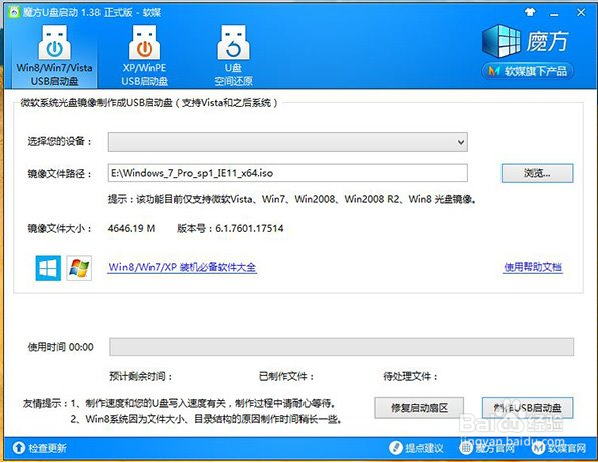Click the 浏览... button

[x=537, y=173]
